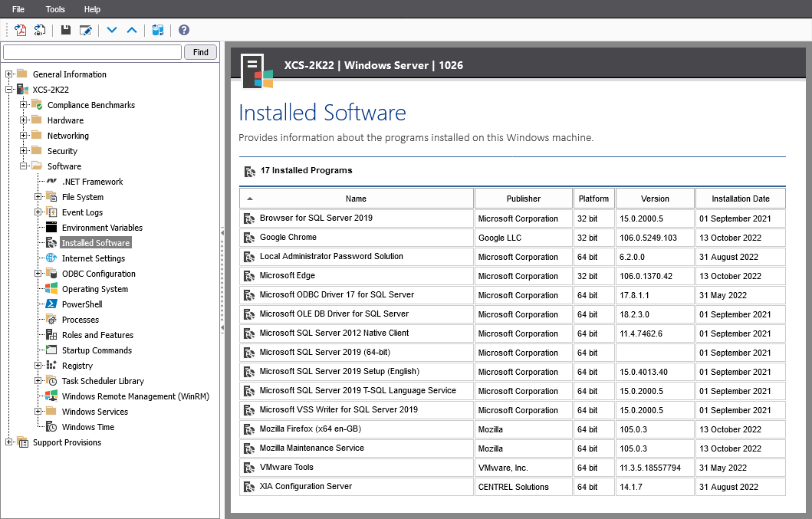
Task: Click the Support Provisions icon
Action: click(22, 442)
